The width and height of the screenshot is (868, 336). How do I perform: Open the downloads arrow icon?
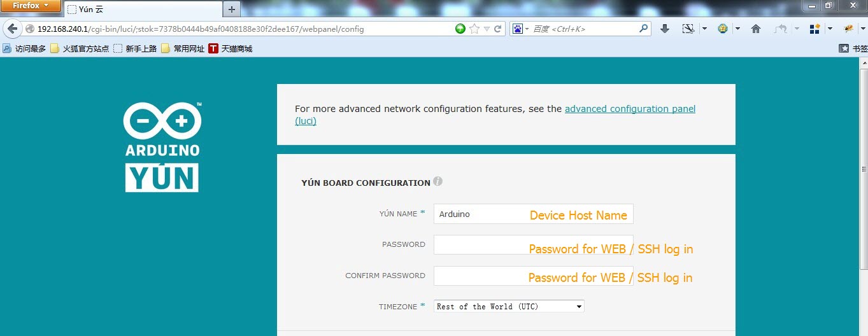[x=665, y=29]
